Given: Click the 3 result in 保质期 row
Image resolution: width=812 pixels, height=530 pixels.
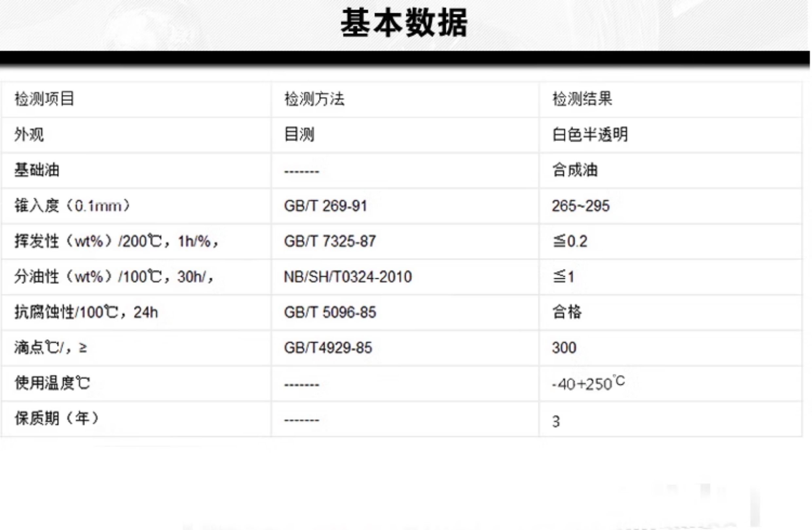Looking at the screenshot, I should [556, 422].
